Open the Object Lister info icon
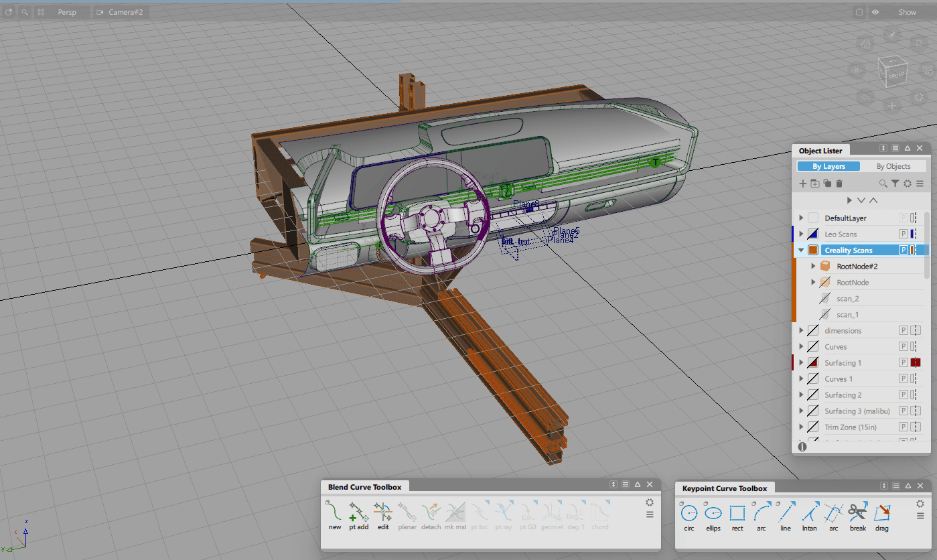The width and height of the screenshot is (937, 560). coord(802,447)
